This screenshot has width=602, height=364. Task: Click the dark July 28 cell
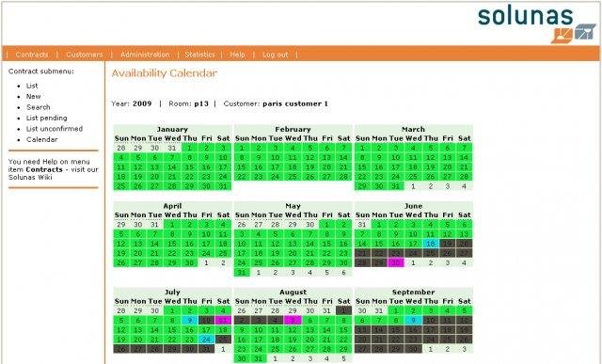[155, 349]
